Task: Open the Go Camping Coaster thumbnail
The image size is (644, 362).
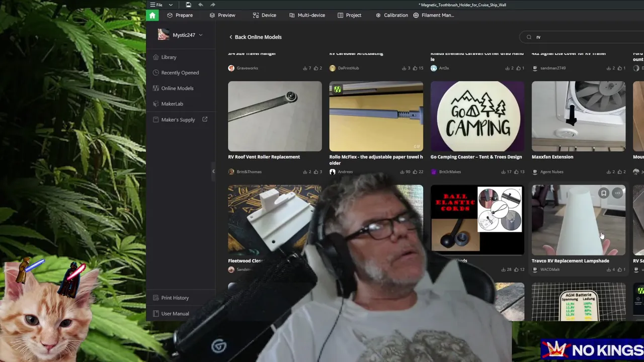Action: (x=477, y=116)
